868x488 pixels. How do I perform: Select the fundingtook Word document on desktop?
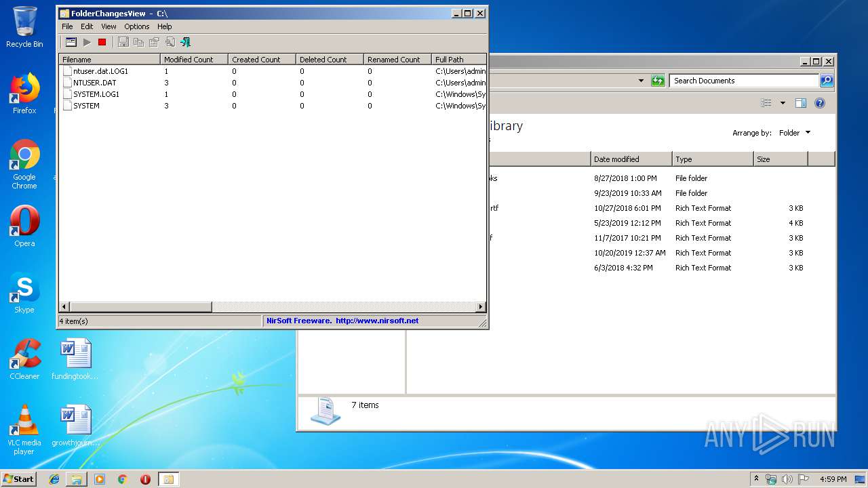coord(75,359)
